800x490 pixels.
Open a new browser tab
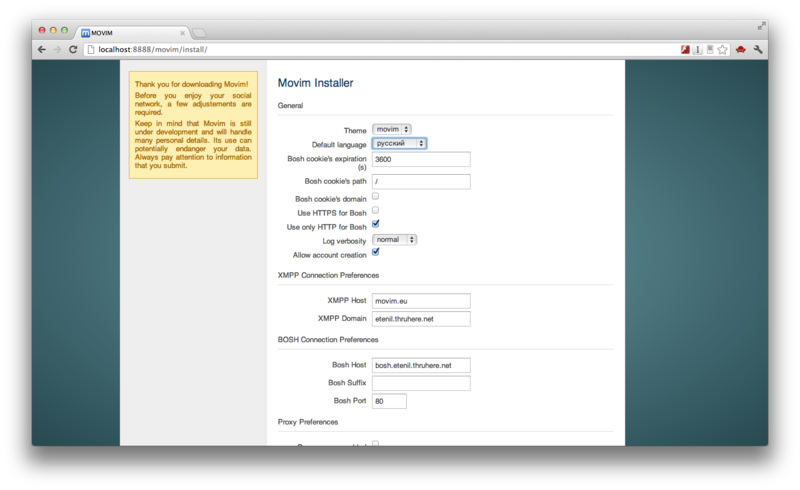pyautogui.click(x=199, y=33)
